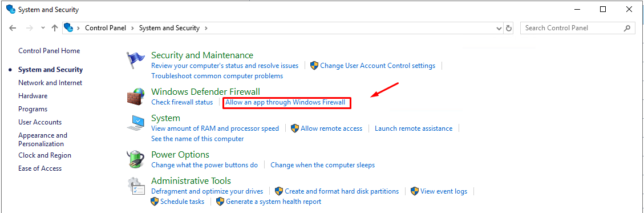
Task: Go to Control Panel Home
Action: pos(49,51)
